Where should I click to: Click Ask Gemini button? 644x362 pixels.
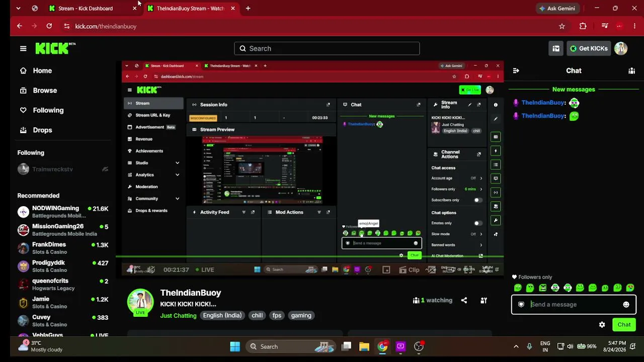[557, 9]
